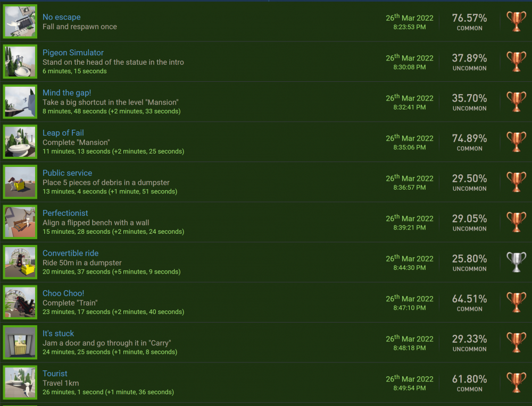532x406 pixels.
Task: Click the bronze trophy icon for No escape
Action: (516, 22)
